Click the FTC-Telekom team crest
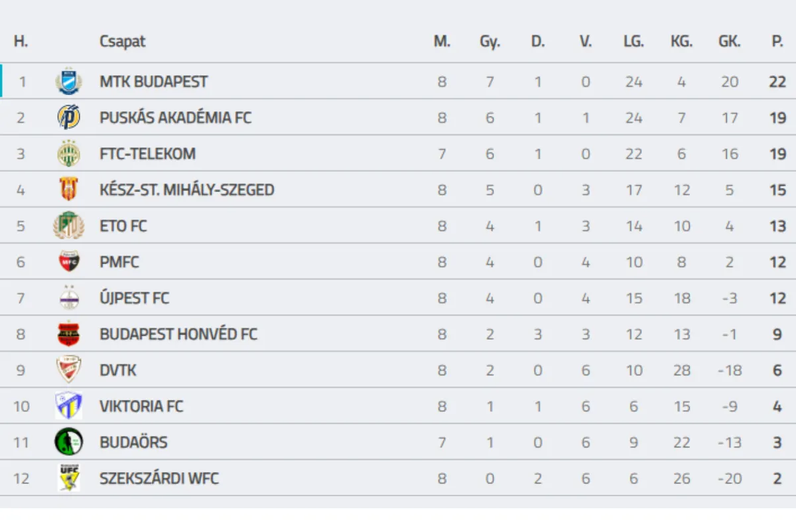 pyautogui.click(x=68, y=154)
